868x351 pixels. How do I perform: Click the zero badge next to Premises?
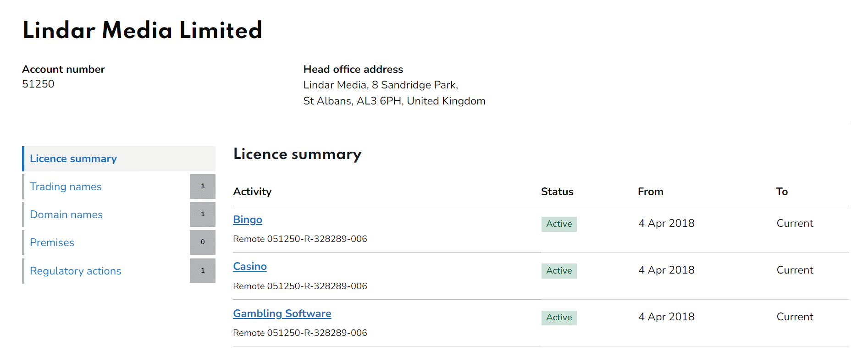(203, 242)
